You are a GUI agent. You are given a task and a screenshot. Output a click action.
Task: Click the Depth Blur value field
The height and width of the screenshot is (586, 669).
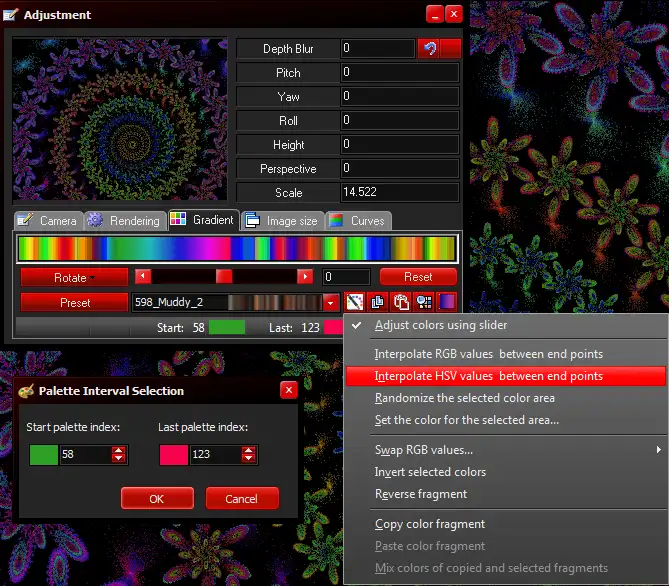coord(378,48)
